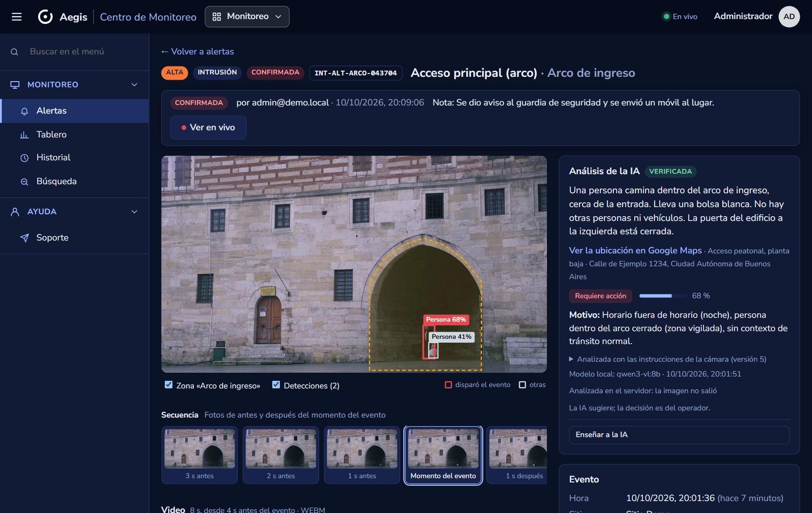Go to the Tablero menu item

coord(75,135)
